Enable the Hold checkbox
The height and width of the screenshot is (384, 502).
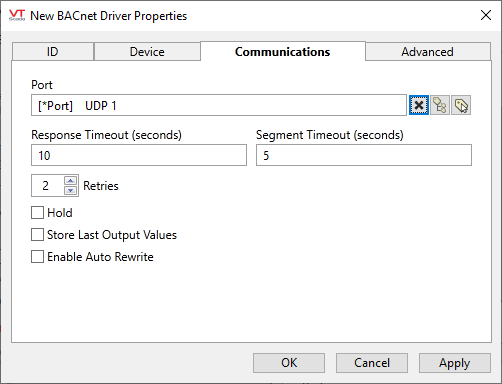click(37, 213)
